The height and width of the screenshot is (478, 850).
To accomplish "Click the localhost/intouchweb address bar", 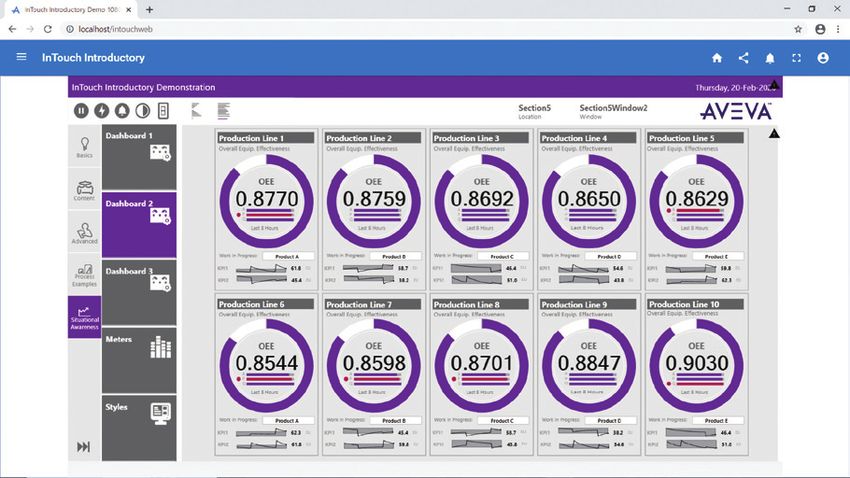I will pyautogui.click(x=423, y=29).
